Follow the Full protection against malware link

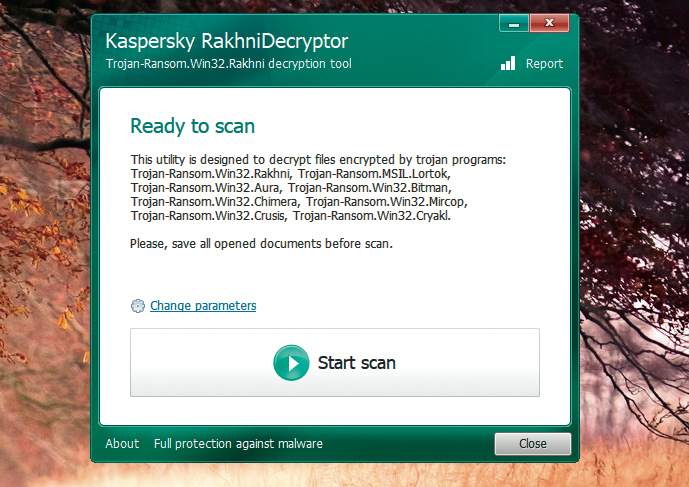point(238,444)
